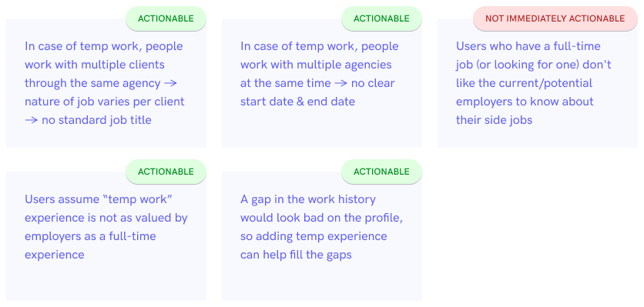This screenshot has width=644, height=307.
Task: Click arrow before "no standard job title"
Action: (32, 120)
